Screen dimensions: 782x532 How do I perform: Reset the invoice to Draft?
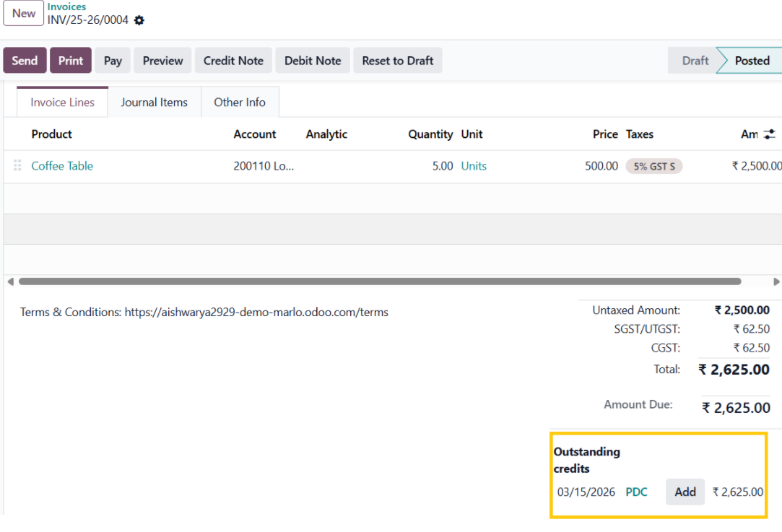[397, 61]
